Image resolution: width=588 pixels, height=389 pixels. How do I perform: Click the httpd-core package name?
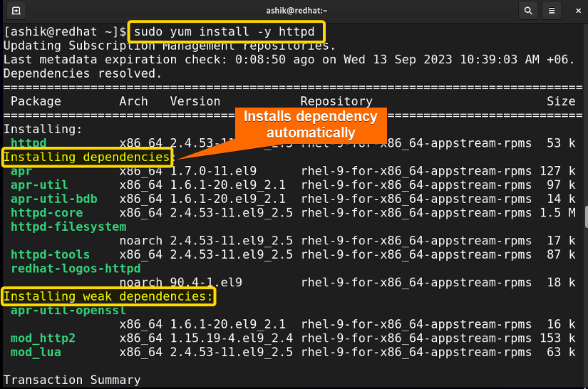(x=46, y=213)
